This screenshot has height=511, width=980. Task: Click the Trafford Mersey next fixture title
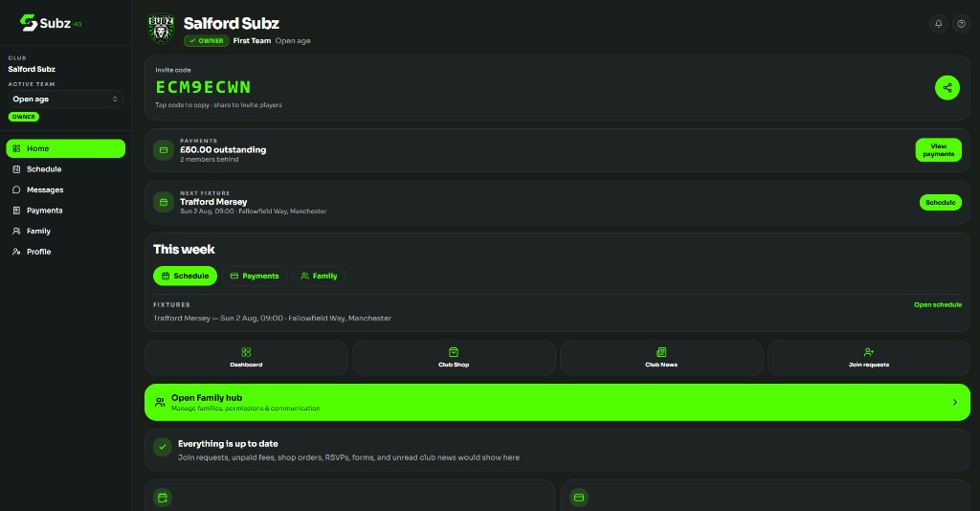(x=213, y=202)
